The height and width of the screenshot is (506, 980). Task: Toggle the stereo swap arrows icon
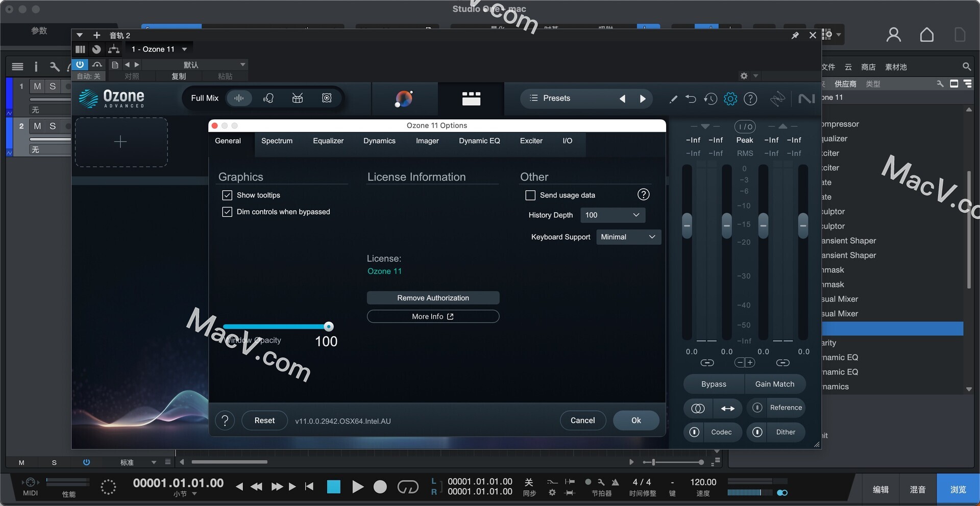(x=728, y=408)
